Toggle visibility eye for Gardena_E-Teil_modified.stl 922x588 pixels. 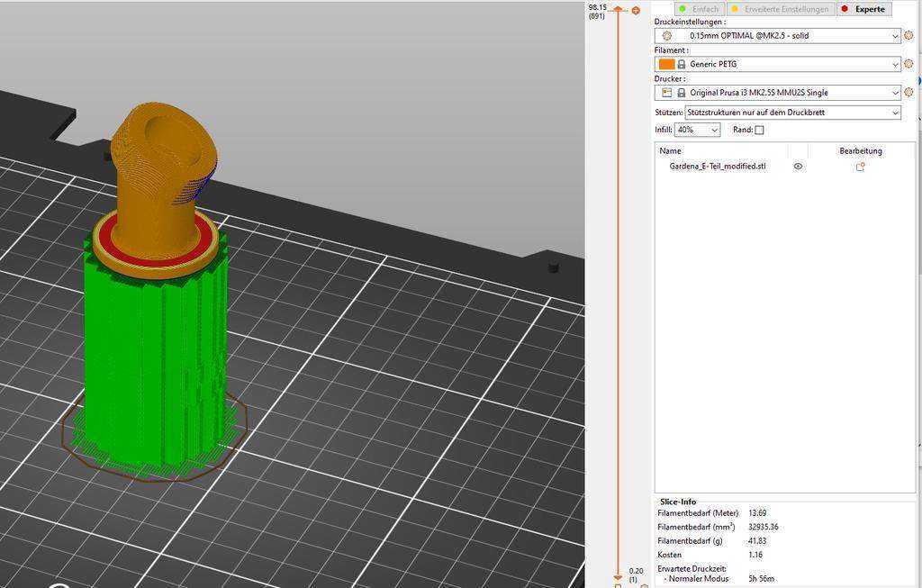[x=798, y=167]
